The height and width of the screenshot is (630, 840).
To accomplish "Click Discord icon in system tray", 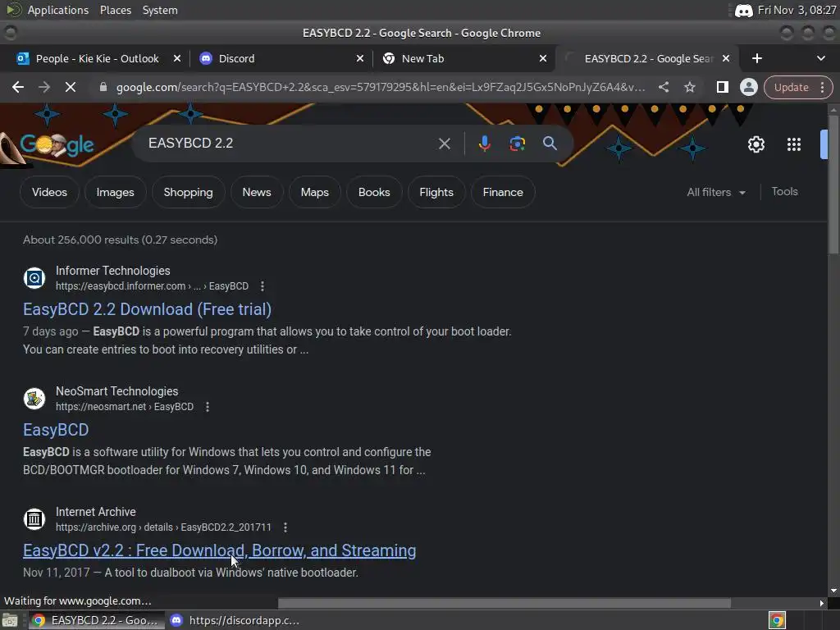I will 743,10.
